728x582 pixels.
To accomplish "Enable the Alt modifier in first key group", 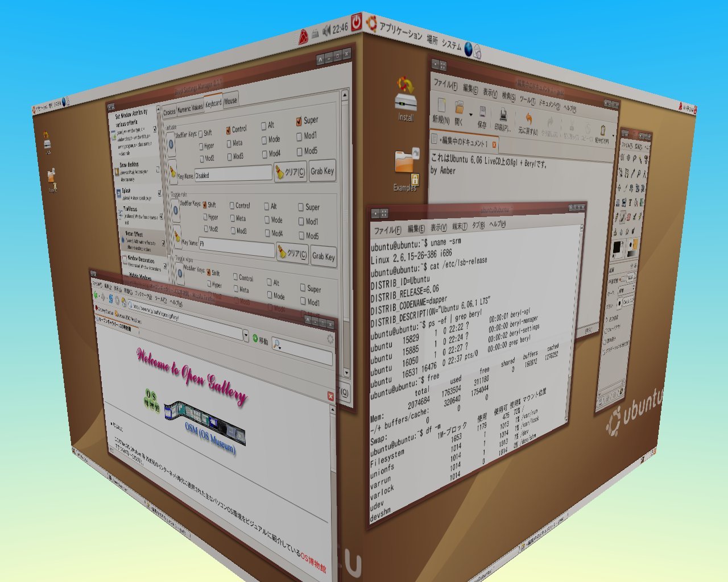I will 264,126.
